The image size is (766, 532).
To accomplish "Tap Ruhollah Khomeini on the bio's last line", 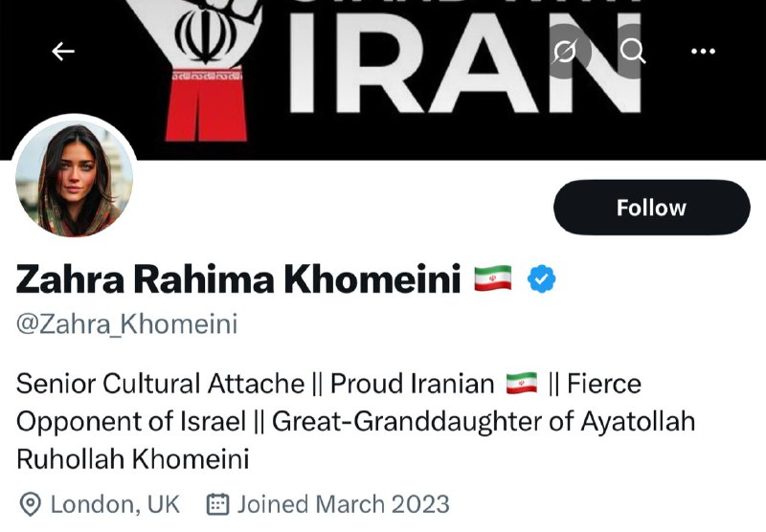I will [x=133, y=458].
